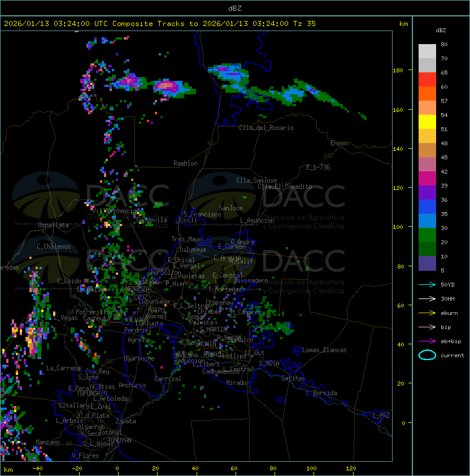Viewport: 470px width, 476px height.
Task: Click the cyan 'current' ellipse symbol
Action: (x=427, y=355)
